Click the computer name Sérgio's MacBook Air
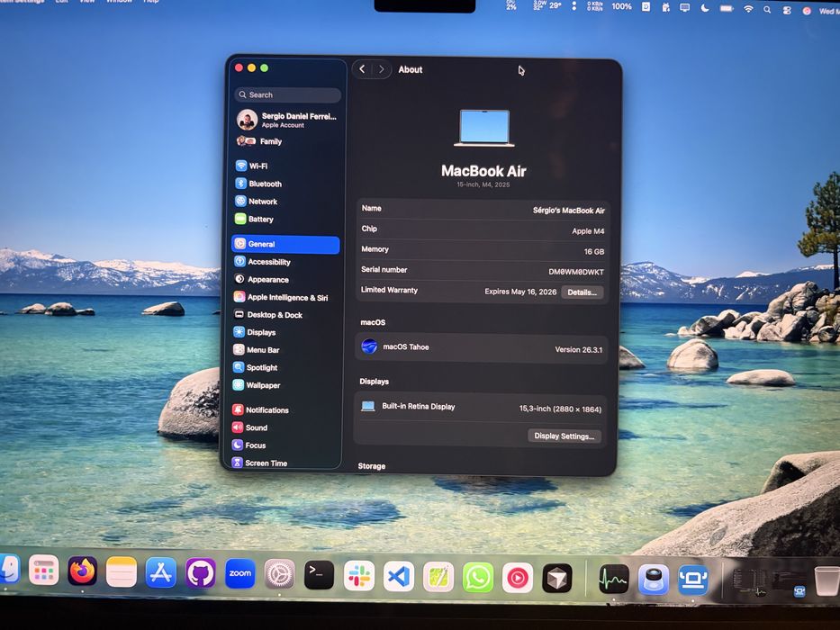Viewport: 840px width, 630px height. [x=568, y=211]
